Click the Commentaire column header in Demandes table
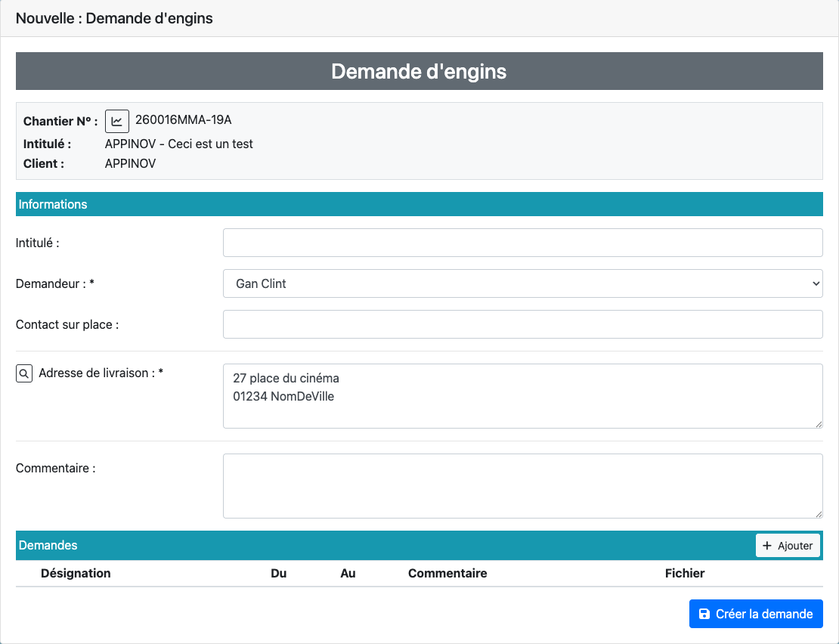Image resolution: width=839 pixels, height=644 pixels. [x=447, y=573]
